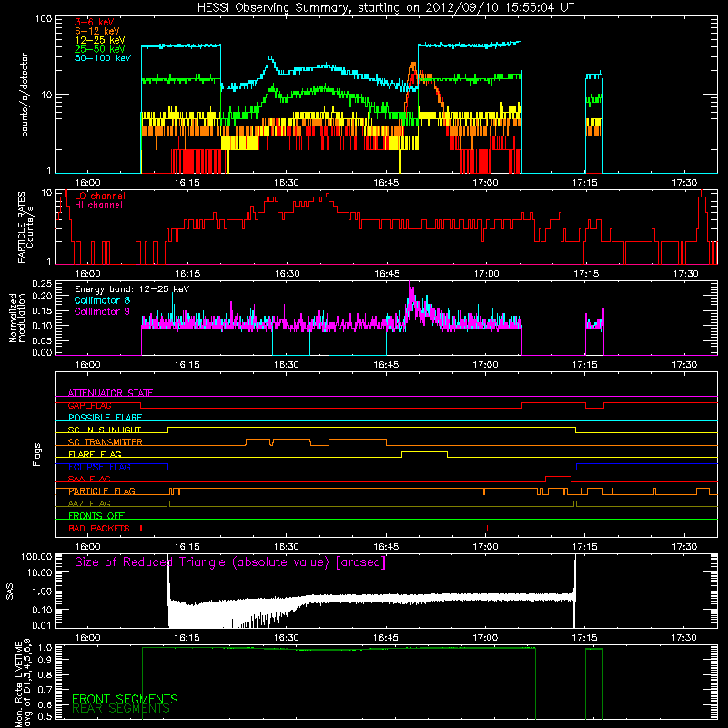
Task: Click the 100.00 y-axis value on the SAS plot
Action: (36, 556)
